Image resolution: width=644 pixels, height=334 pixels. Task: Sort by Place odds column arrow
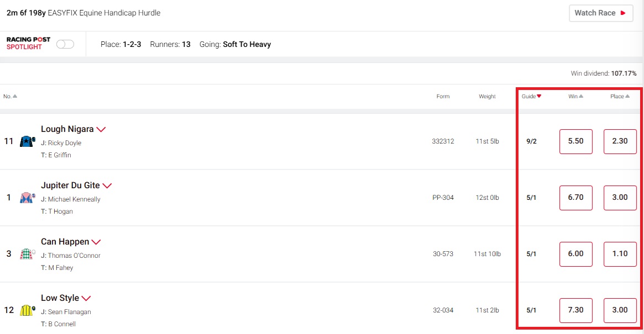[x=628, y=97]
